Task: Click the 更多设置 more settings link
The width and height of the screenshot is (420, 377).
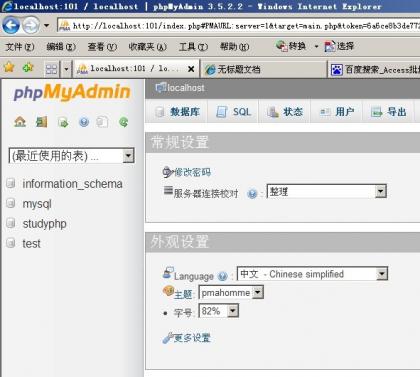Action: click(192, 338)
